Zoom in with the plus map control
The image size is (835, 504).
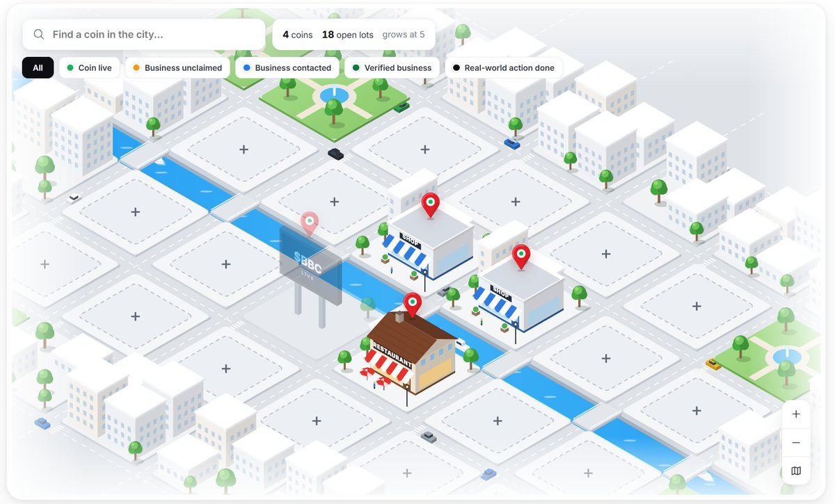coord(796,414)
